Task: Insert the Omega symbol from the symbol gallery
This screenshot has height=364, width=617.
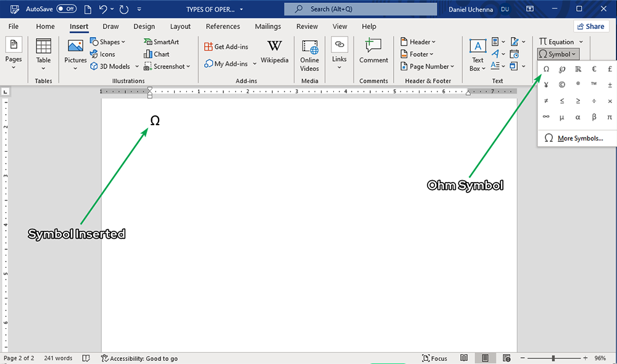Action: pos(546,69)
